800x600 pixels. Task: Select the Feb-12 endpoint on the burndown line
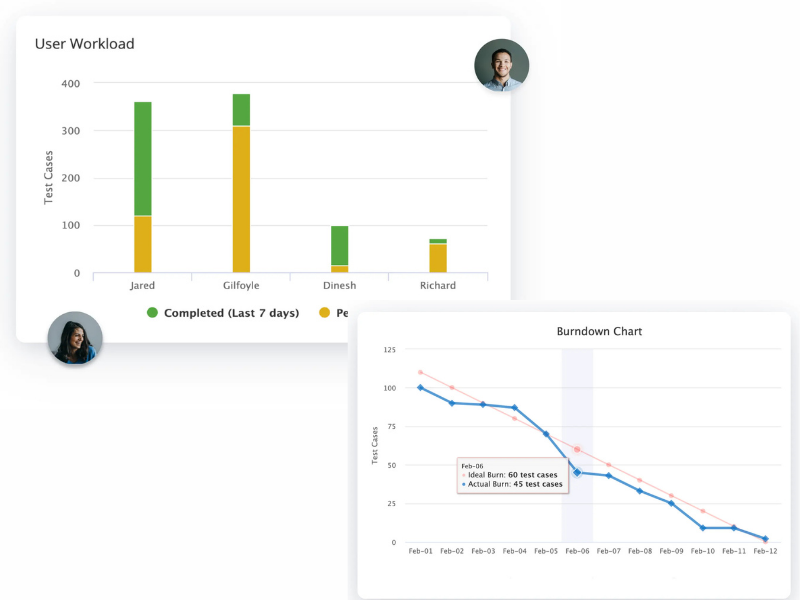(765, 540)
